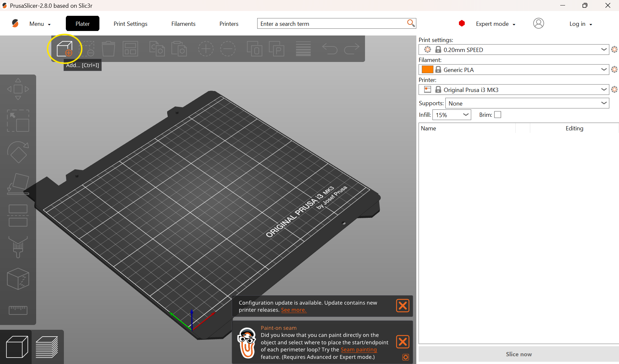Image resolution: width=619 pixels, height=364 pixels.
Task: Toggle the Brim checkbox
Action: pos(498,115)
